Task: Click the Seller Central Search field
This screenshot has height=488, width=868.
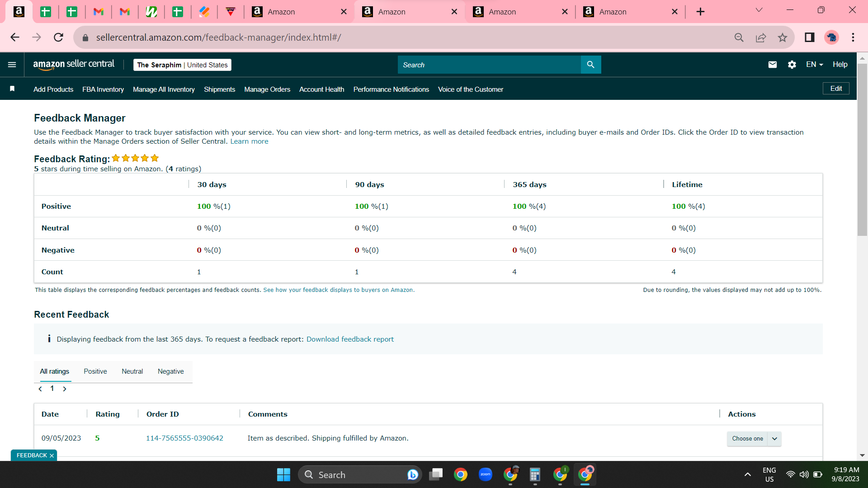Action: click(x=489, y=65)
